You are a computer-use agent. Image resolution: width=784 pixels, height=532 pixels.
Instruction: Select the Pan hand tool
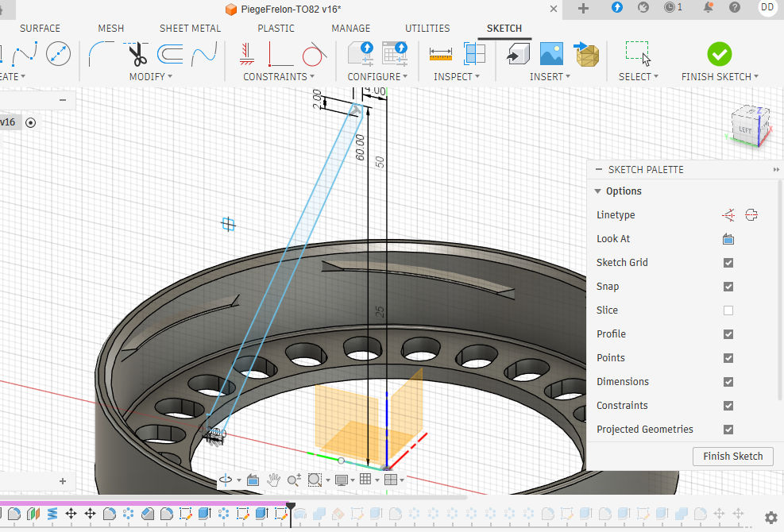273,480
